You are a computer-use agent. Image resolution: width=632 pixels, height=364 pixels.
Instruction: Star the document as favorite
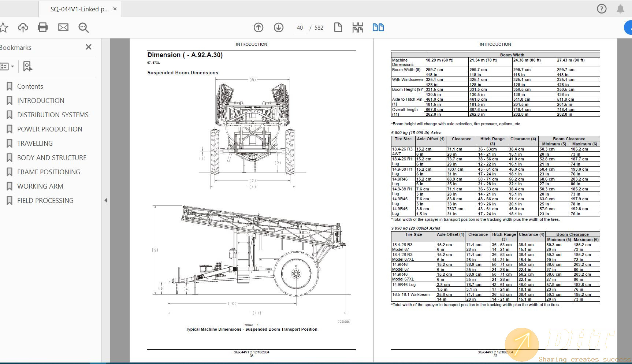[4, 27]
